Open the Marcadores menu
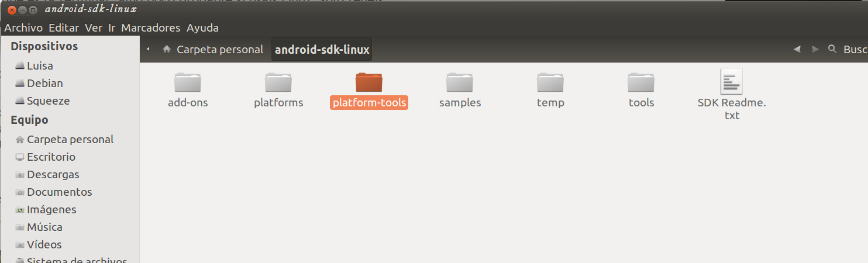The width and height of the screenshot is (868, 263). click(x=150, y=27)
